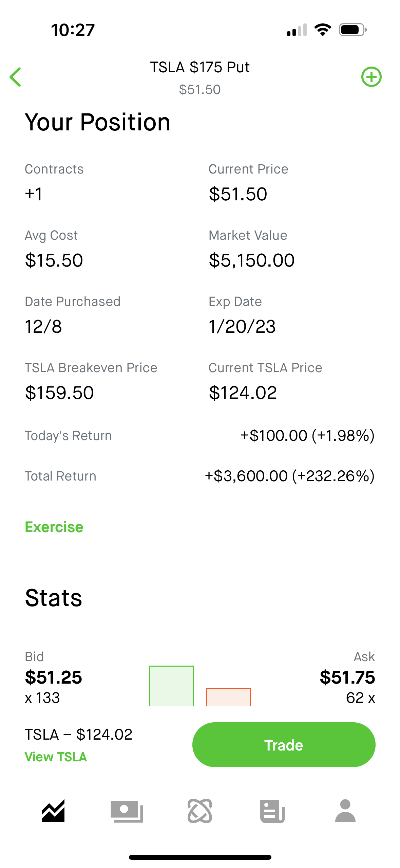The image size is (400, 868).
Task: Tap the $51.25 bid price
Action: pyautogui.click(x=54, y=677)
